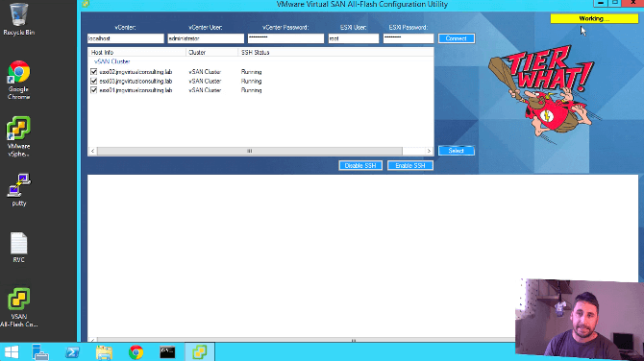Click the host list horizontal scrollbar thumb

click(250, 151)
